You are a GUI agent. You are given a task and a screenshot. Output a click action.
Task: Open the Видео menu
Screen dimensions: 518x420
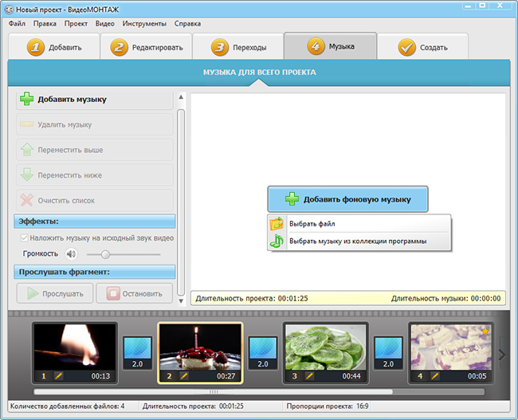105,23
